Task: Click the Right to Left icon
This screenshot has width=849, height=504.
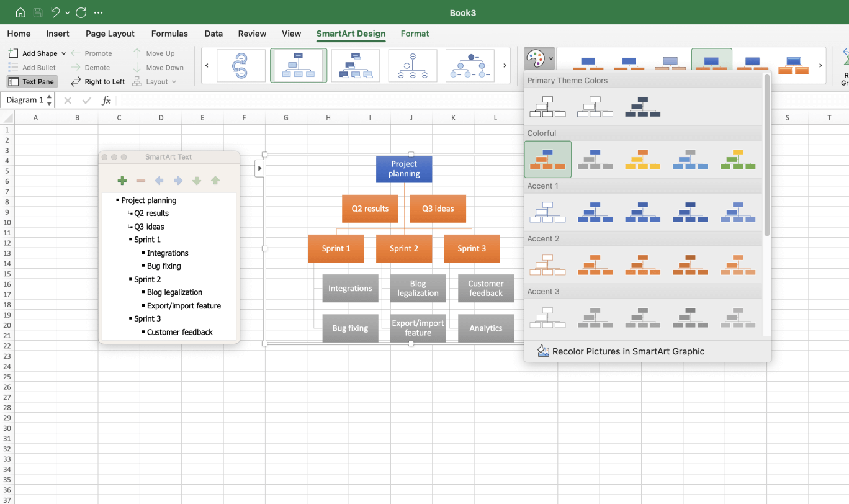Action: 76,81
